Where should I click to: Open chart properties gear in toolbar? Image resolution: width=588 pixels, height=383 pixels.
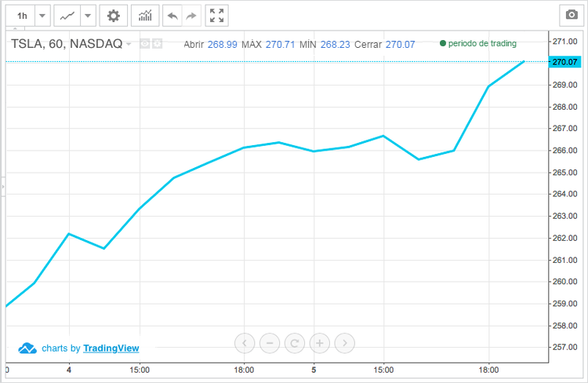pos(114,16)
